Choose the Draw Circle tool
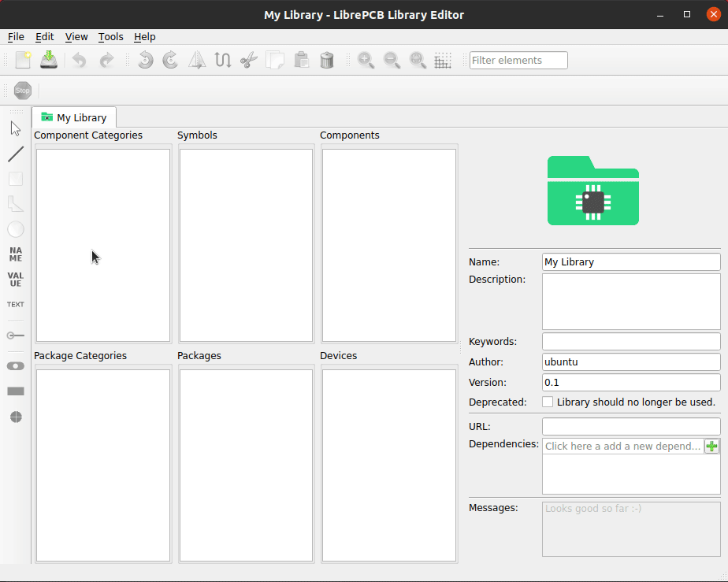 point(16,229)
